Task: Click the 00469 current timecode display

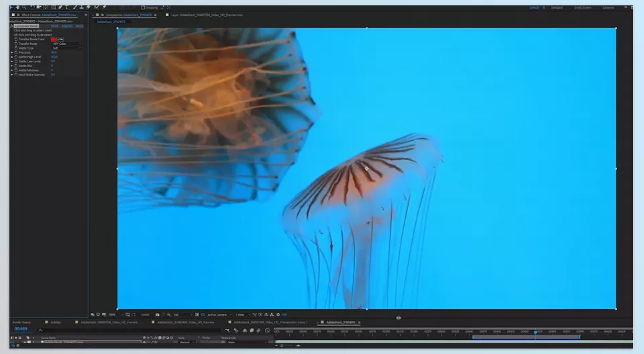Action: (21, 329)
